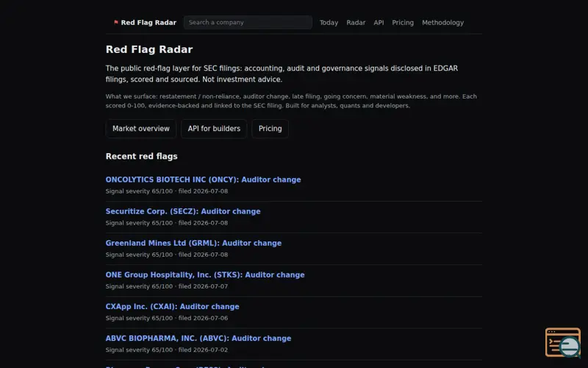Click the Red Flag Radar brand name
Screen dimensions: 588x368
tap(148, 23)
